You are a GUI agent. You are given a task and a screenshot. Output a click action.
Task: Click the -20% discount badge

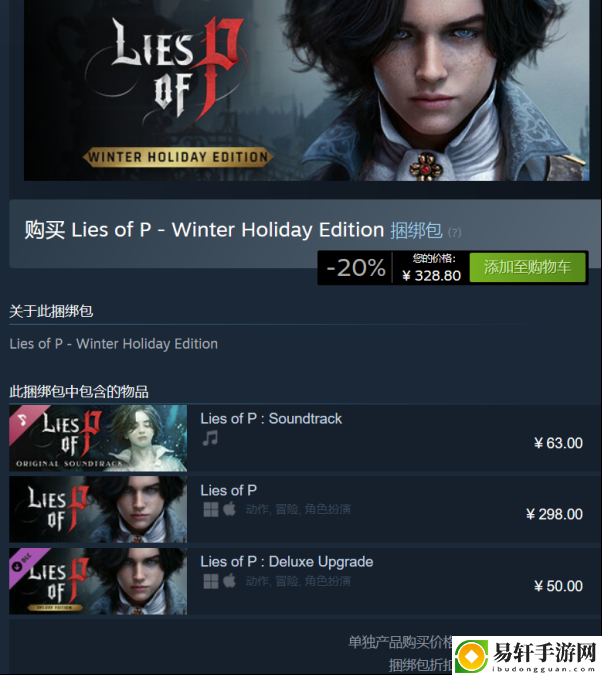pos(356,268)
